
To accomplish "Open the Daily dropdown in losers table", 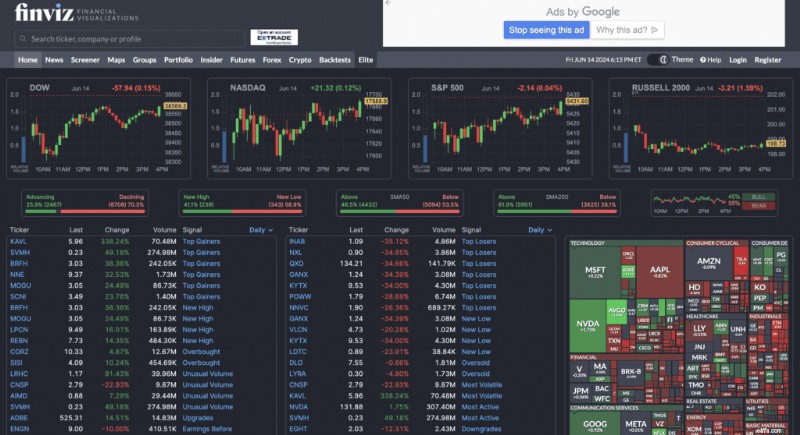I will coord(540,230).
